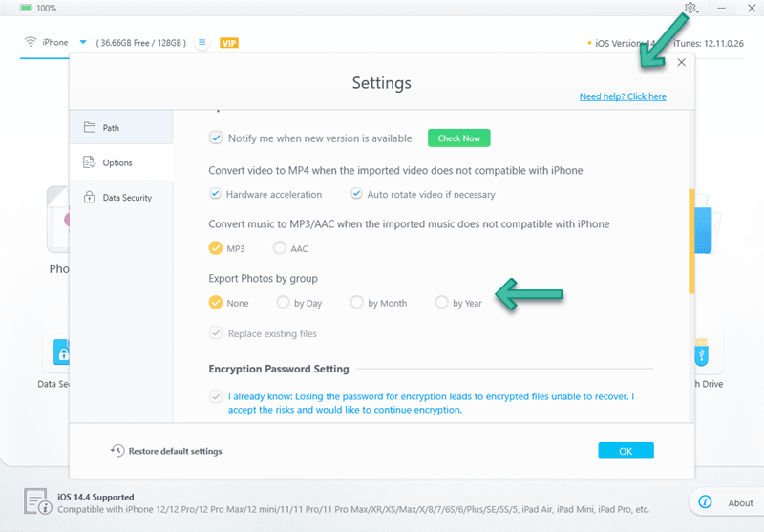Screen dimensions: 764x532
Task: Open Need help? Click here link
Action: (623, 96)
